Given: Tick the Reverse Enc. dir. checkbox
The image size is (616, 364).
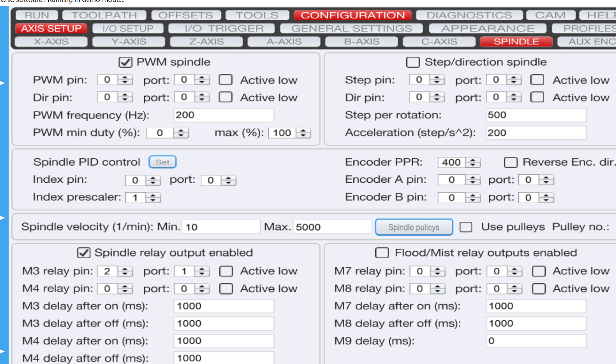Looking at the screenshot, I should point(510,162).
